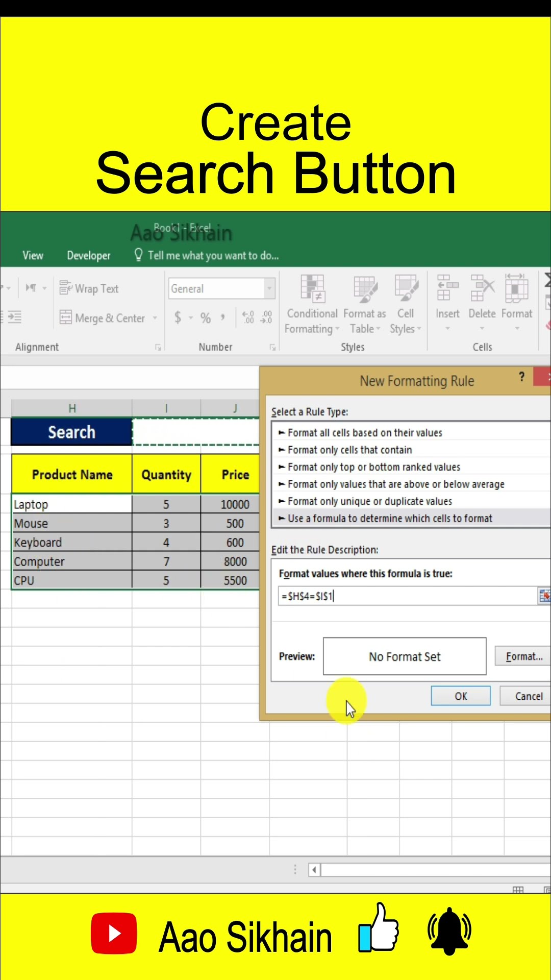Screen dimensions: 551x980
Task: Click the text direction icon
Action: 31,288
